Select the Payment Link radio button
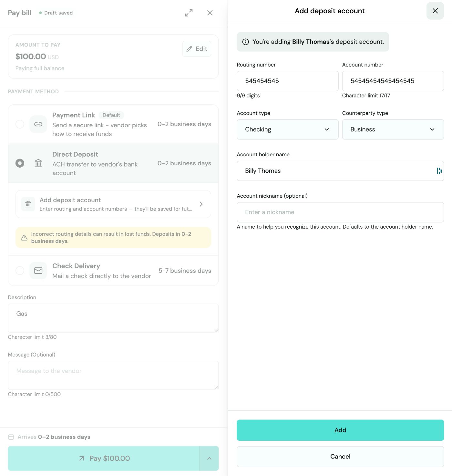 [20, 124]
